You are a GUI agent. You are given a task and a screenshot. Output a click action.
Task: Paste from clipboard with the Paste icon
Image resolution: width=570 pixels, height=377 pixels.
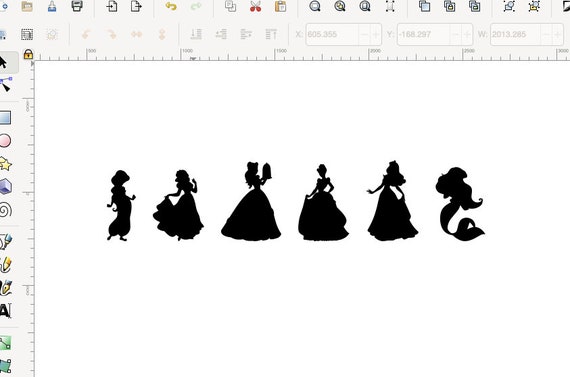tap(280, 6)
